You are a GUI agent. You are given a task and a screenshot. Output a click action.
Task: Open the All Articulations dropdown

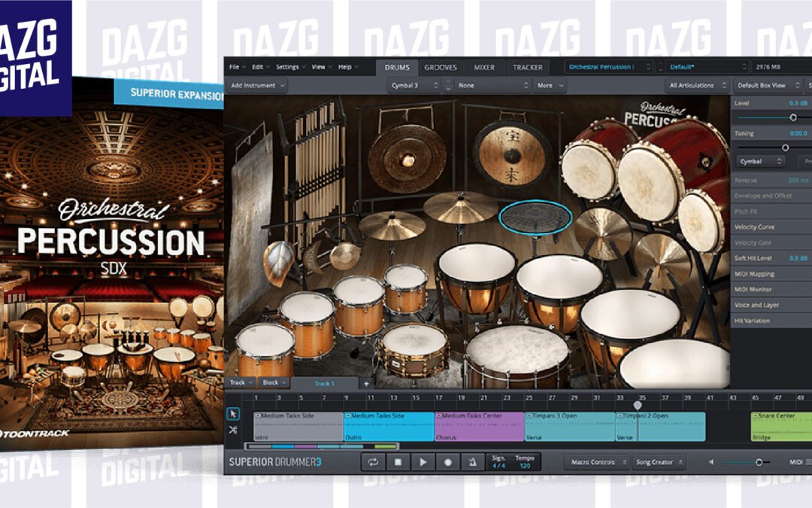pos(697,86)
